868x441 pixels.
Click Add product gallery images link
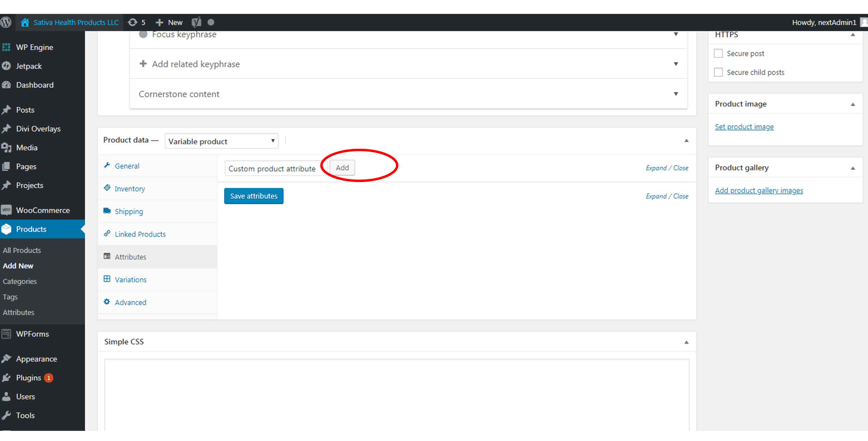759,190
